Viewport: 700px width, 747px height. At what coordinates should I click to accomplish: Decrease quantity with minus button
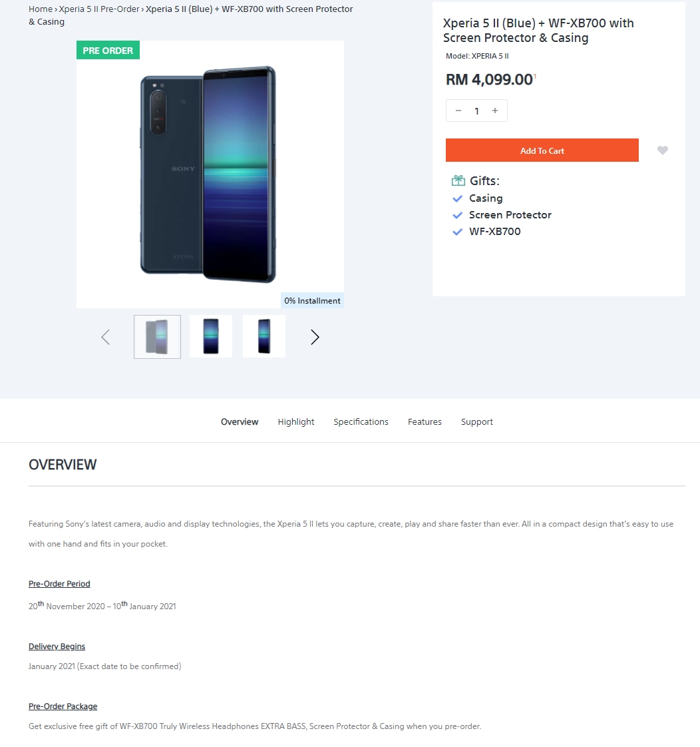coord(458,111)
